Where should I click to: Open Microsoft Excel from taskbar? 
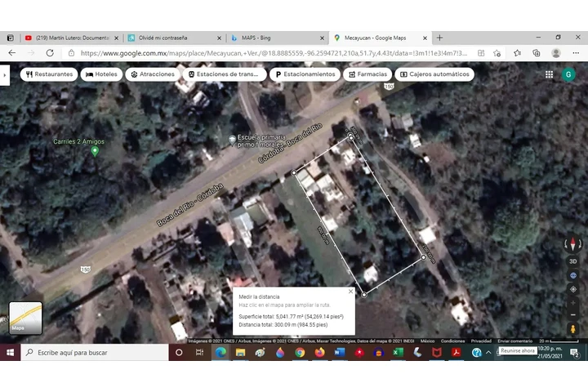(398, 353)
